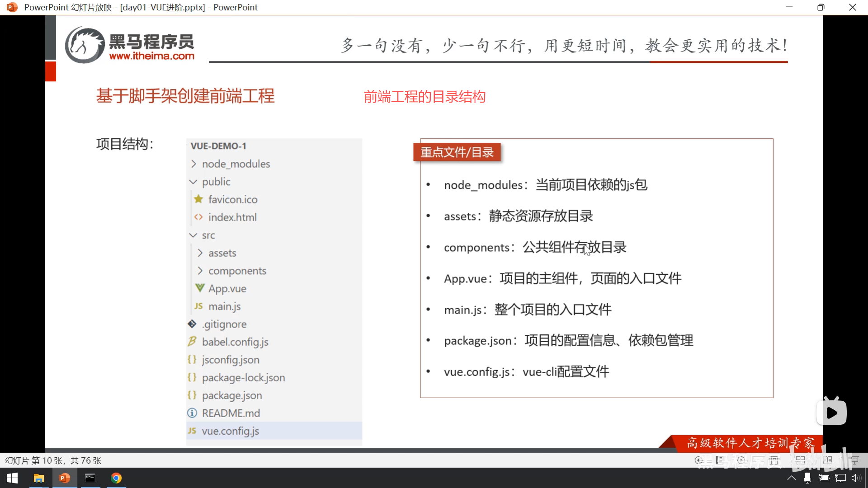Start Slide Show view icon
Viewport: 868px width, 488px height.
[854, 460]
